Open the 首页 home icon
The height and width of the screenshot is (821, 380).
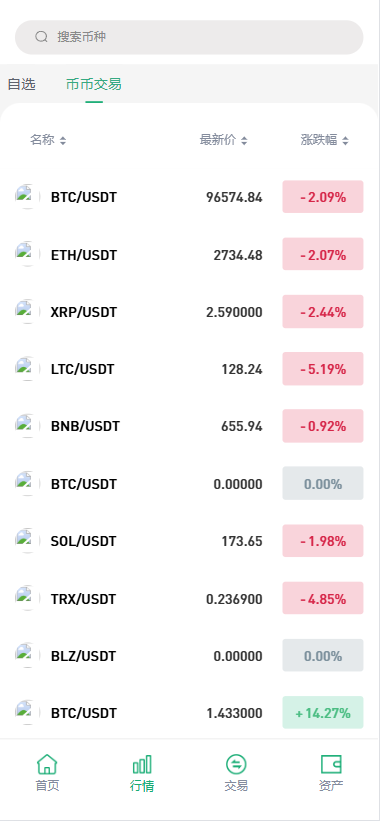coord(47,764)
